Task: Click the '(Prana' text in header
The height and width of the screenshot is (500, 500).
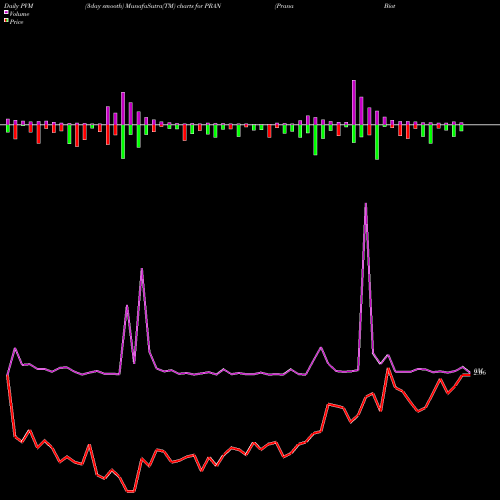Action: pyautogui.click(x=284, y=6)
